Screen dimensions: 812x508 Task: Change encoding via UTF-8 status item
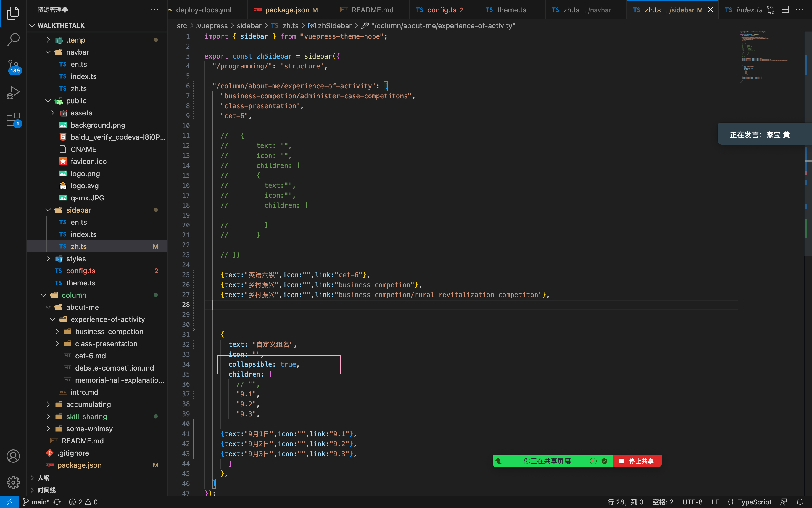pos(692,502)
